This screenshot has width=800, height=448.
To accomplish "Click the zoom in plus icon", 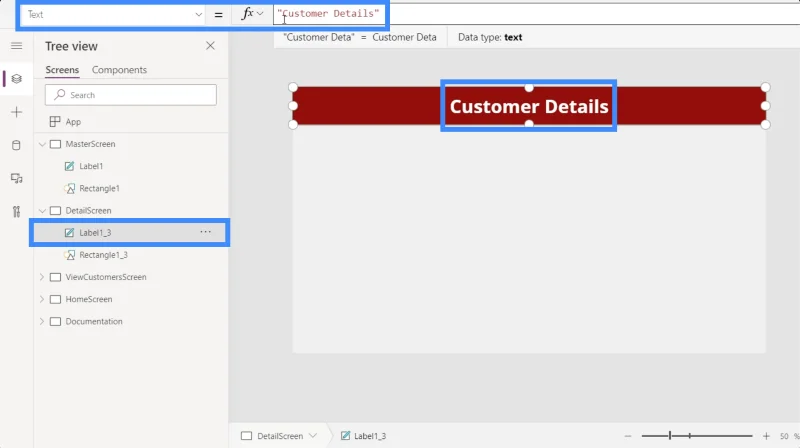I will [766, 436].
